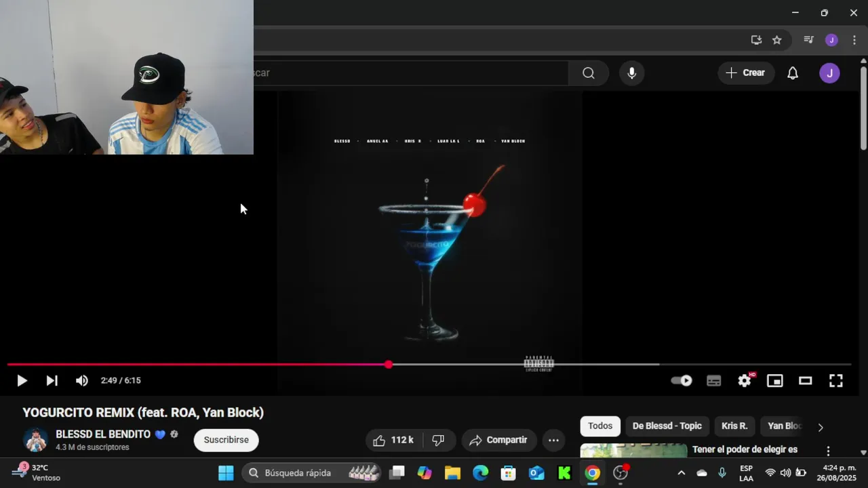Screen dimensions: 868x488
Task: Open the Crear menu
Action: 746,73
